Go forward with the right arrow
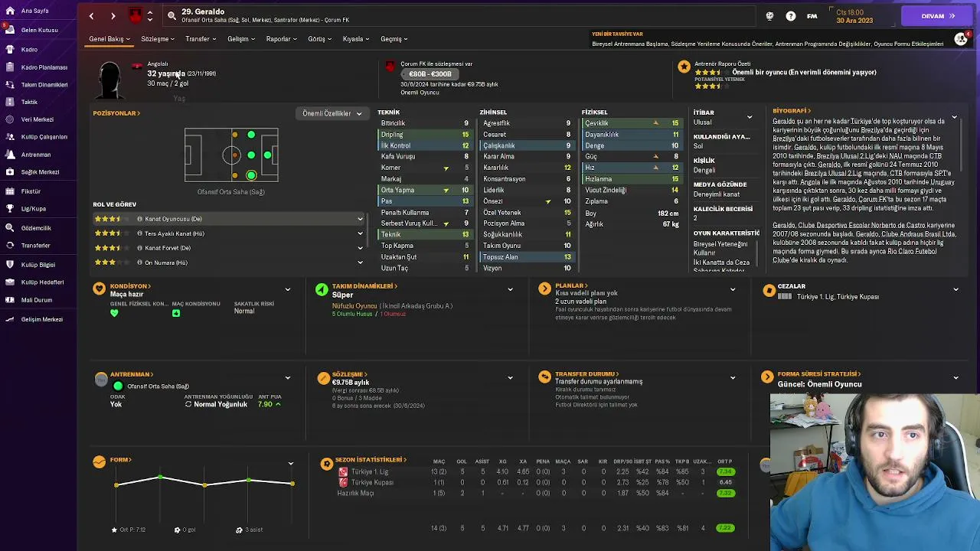Screen dimensions: 980x551 tap(113, 16)
